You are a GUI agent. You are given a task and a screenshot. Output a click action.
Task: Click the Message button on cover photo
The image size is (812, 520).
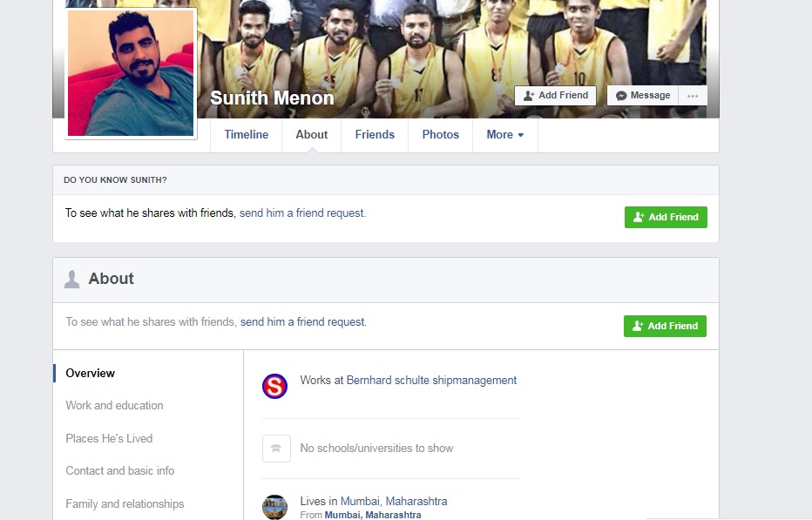(x=643, y=96)
